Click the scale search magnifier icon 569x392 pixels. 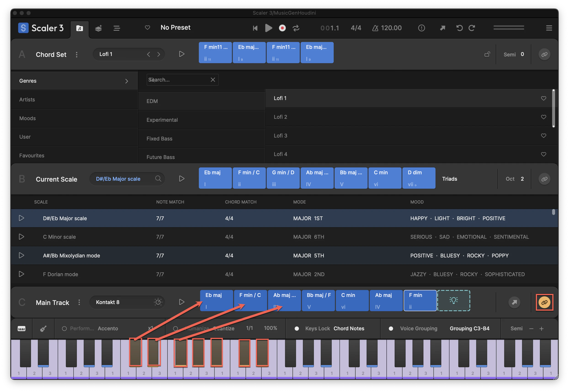click(158, 179)
